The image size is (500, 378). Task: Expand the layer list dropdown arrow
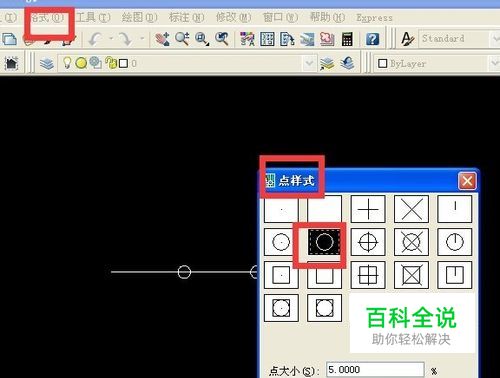coord(309,63)
